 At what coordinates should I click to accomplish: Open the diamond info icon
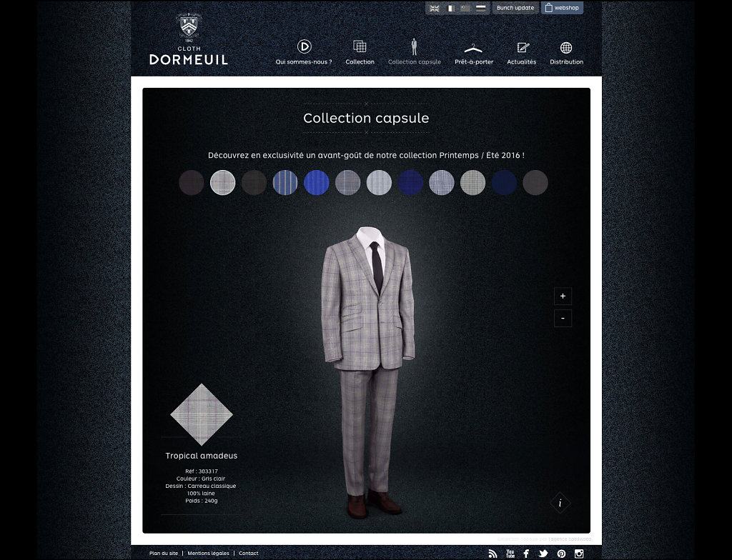[560, 503]
